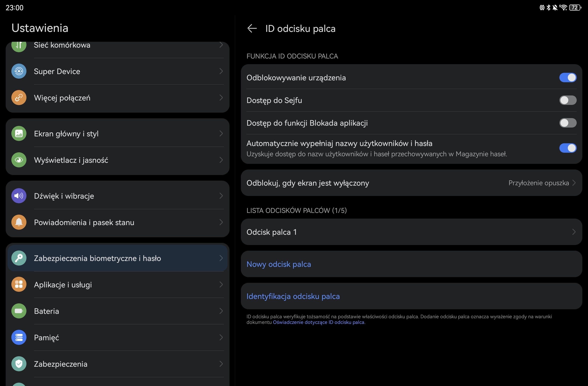This screenshot has height=386, width=588.
Task: Tap FUNKCJA ID ODCISKU PALCA heading
Action: point(292,56)
